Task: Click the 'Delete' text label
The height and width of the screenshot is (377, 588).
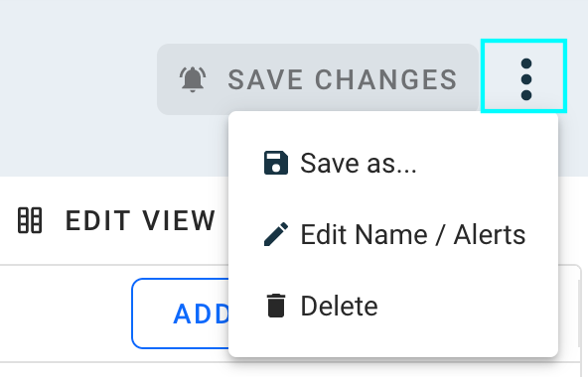Action: (x=339, y=306)
